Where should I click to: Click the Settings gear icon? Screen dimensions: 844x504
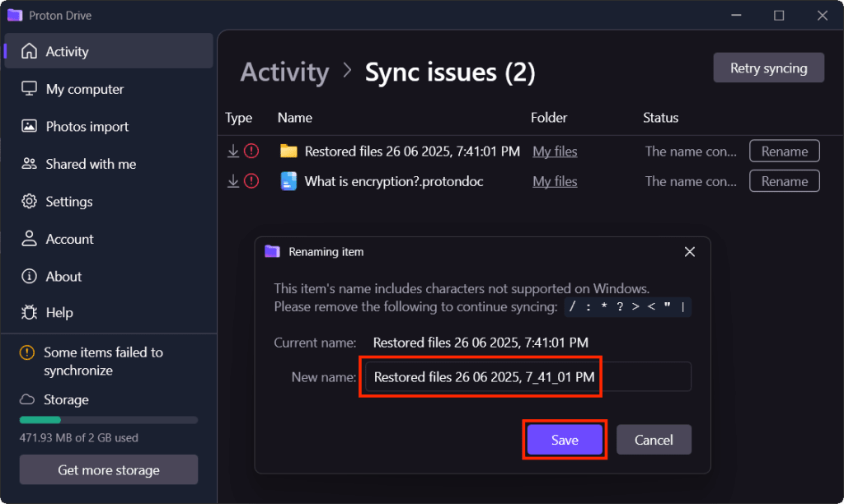(x=29, y=201)
